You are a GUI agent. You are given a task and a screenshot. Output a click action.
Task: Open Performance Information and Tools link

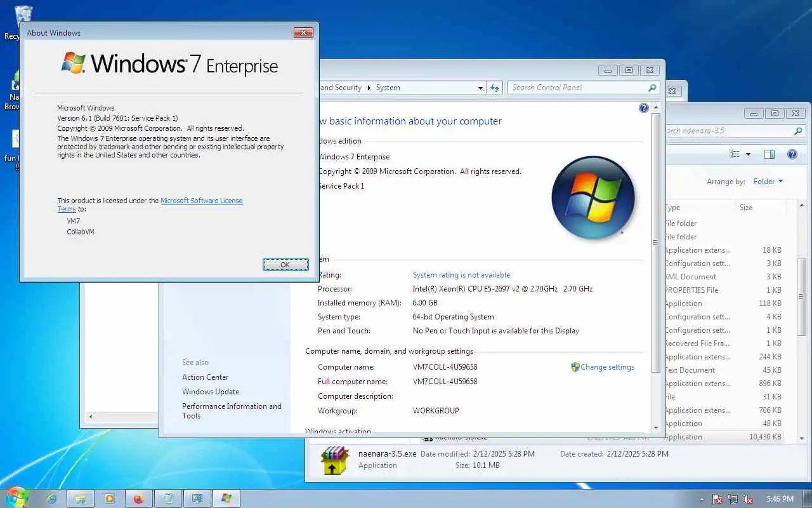coord(232,411)
